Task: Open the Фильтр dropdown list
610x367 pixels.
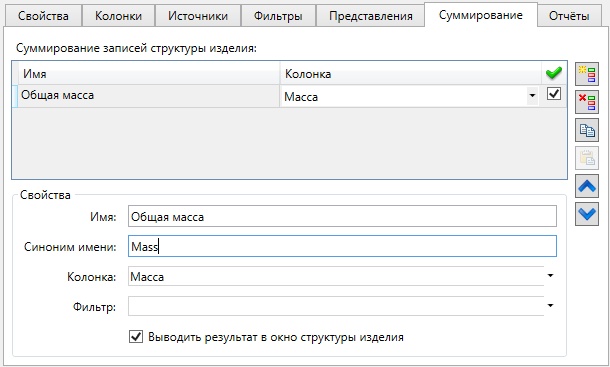Action: click(x=550, y=306)
